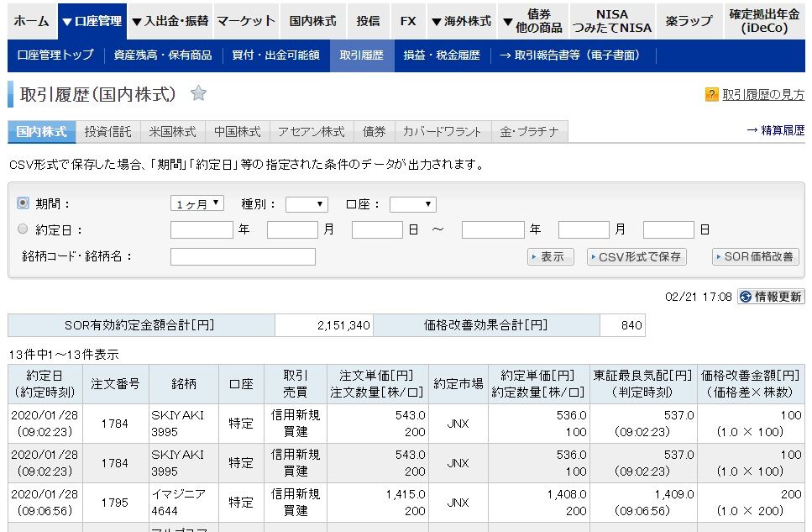The width and height of the screenshot is (812, 532).
Task: Open the 1ヶ月 period dropdown
Action: point(197,203)
